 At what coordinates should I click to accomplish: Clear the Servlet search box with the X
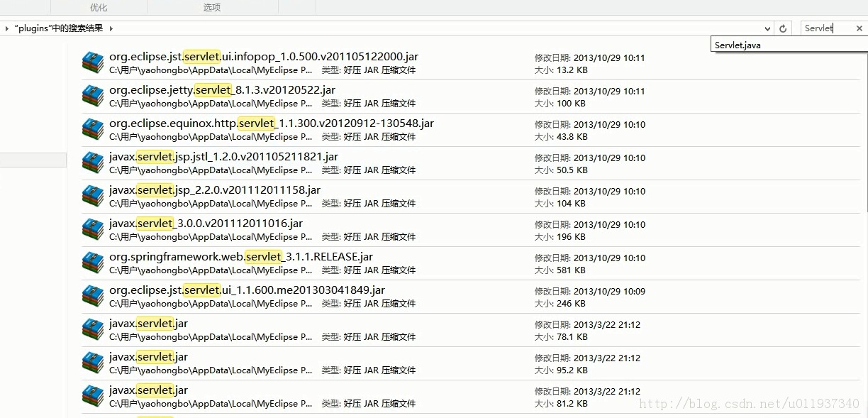point(859,28)
